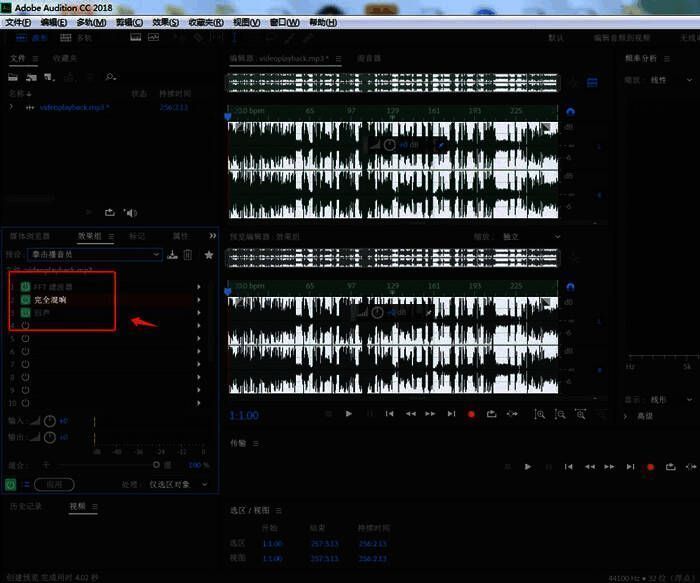The height and width of the screenshot is (583, 700).
Task: Toggle power for the FFT filter effect slot
Action: tap(25, 287)
